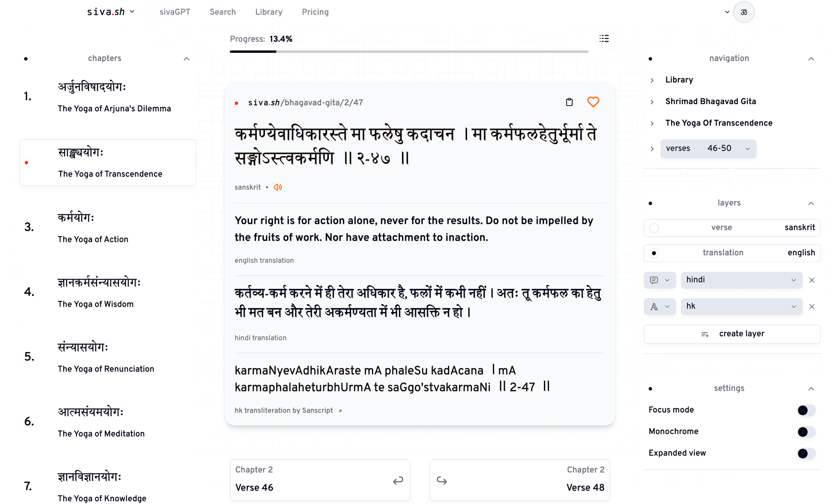Expand the Shrimad Bhagavad Gita chevron
This screenshot has height=504, width=840.
(x=652, y=102)
